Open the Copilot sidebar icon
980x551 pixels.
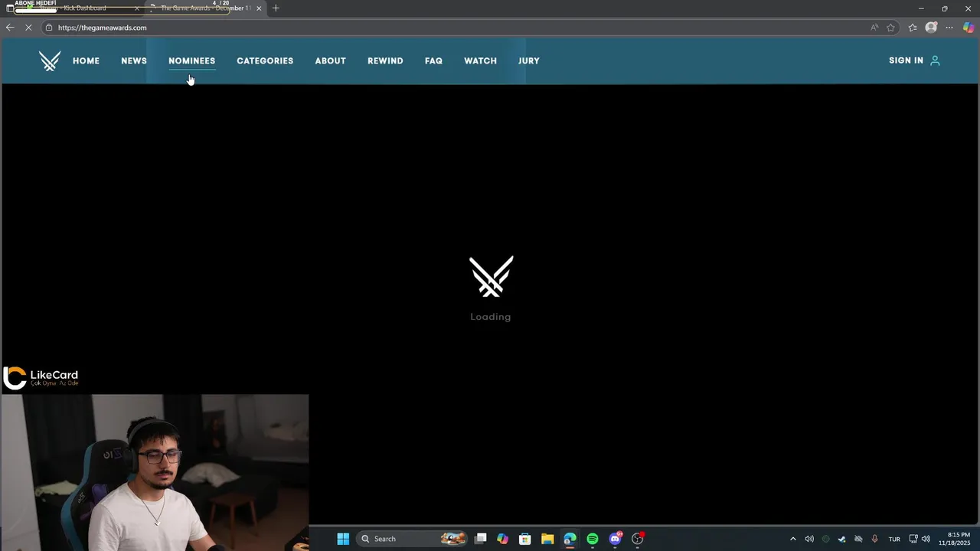[x=969, y=28]
